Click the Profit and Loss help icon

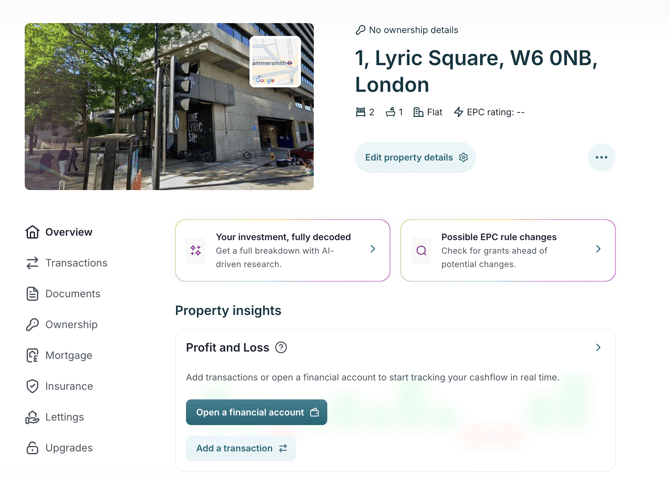[x=281, y=347]
